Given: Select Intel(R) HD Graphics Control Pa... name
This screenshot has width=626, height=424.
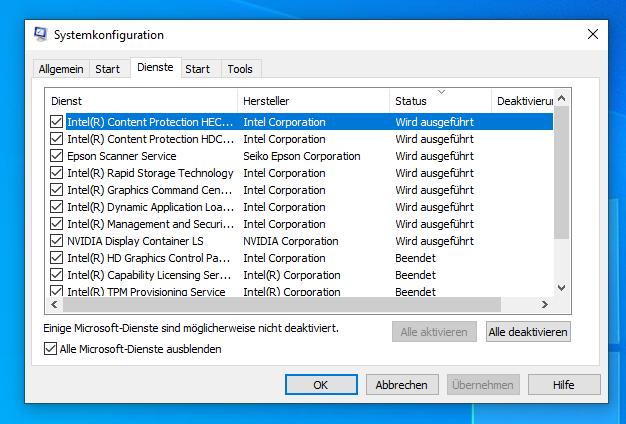Looking at the screenshot, I should click(x=149, y=258).
